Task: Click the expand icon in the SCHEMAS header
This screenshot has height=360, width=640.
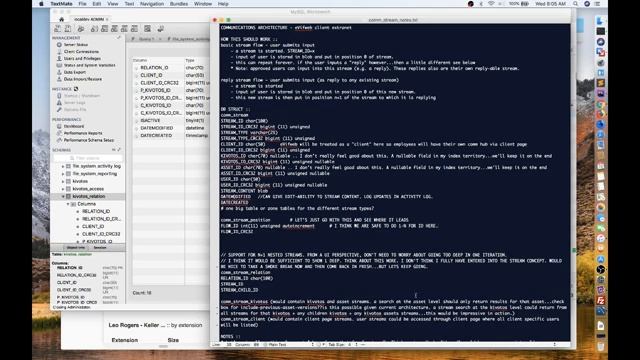Action: pos(119,150)
